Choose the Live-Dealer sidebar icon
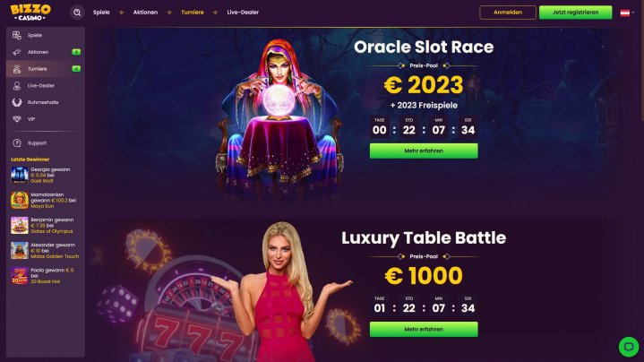 (x=17, y=85)
